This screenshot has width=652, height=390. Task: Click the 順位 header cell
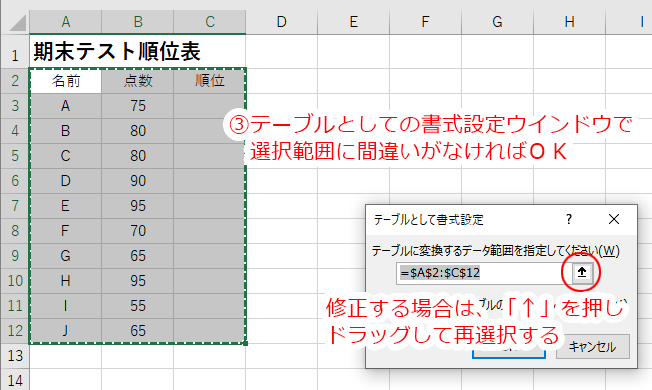[x=210, y=81]
